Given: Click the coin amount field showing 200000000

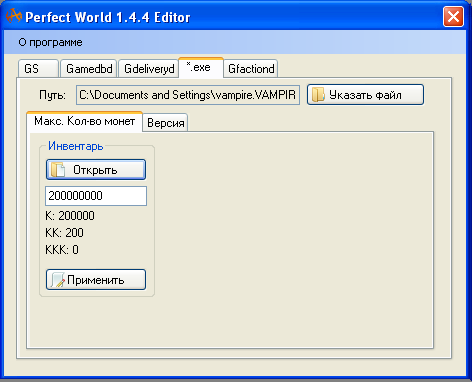Looking at the screenshot, I should 96,196.
